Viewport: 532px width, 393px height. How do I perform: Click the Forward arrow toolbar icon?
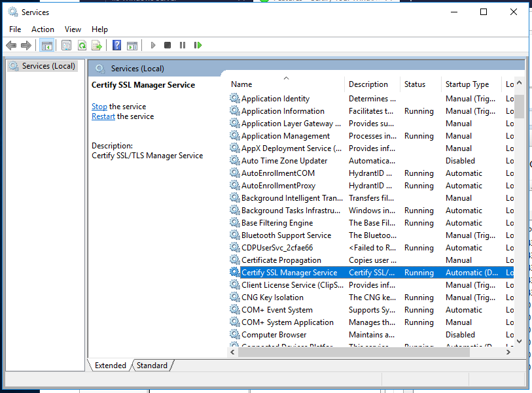26,45
